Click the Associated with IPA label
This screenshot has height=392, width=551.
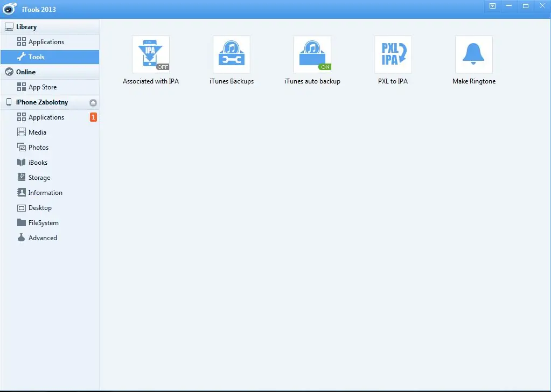[x=151, y=81]
